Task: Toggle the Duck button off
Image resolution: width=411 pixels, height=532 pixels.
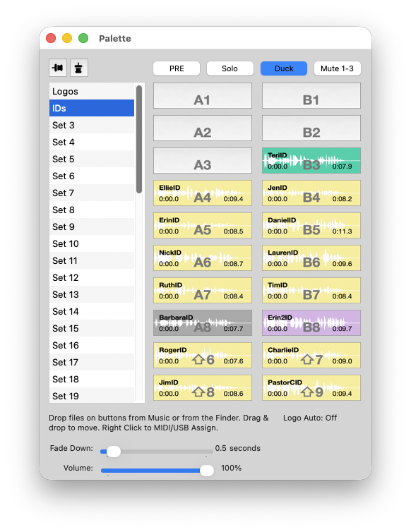Action: (x=284, y=68)
